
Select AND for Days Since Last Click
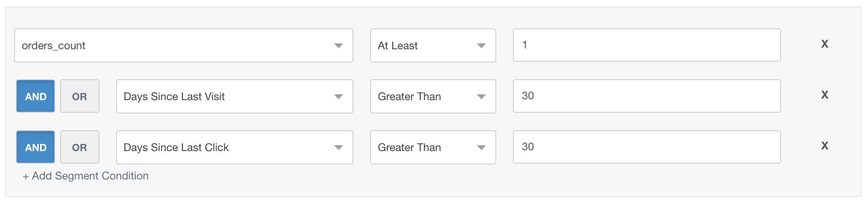(36, 147)
